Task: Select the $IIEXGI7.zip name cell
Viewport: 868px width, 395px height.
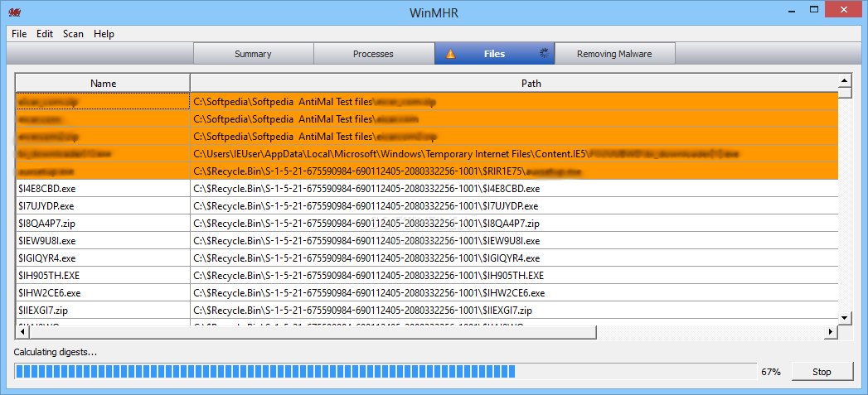Action: point(103,310)
